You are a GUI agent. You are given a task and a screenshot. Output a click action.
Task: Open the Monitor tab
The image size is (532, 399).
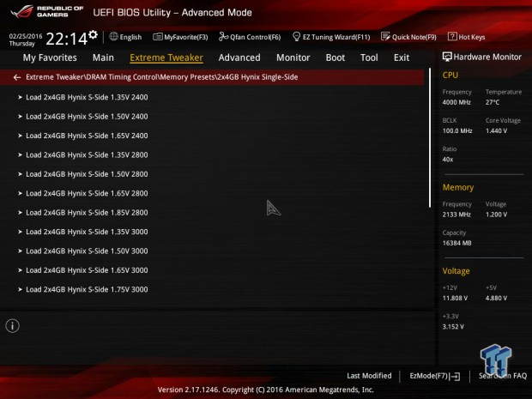point(293,57)
